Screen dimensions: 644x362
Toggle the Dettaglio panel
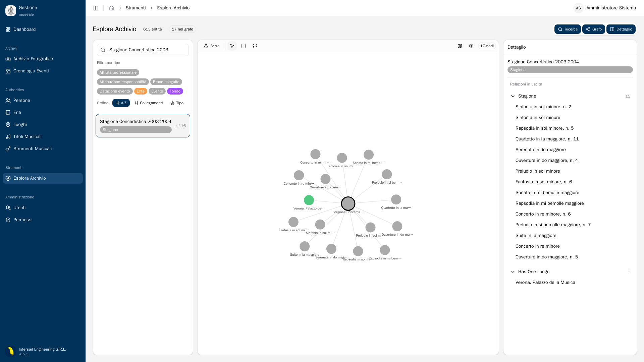tap(621, 29)
